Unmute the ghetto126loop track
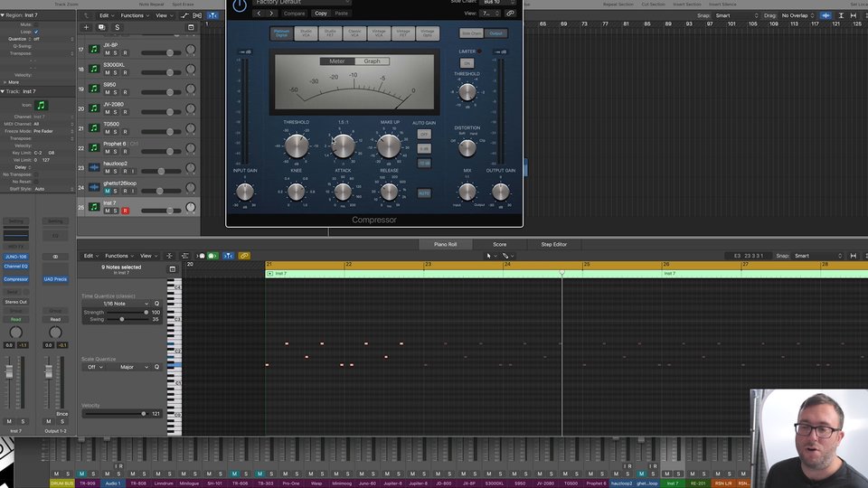 point(108,191)
